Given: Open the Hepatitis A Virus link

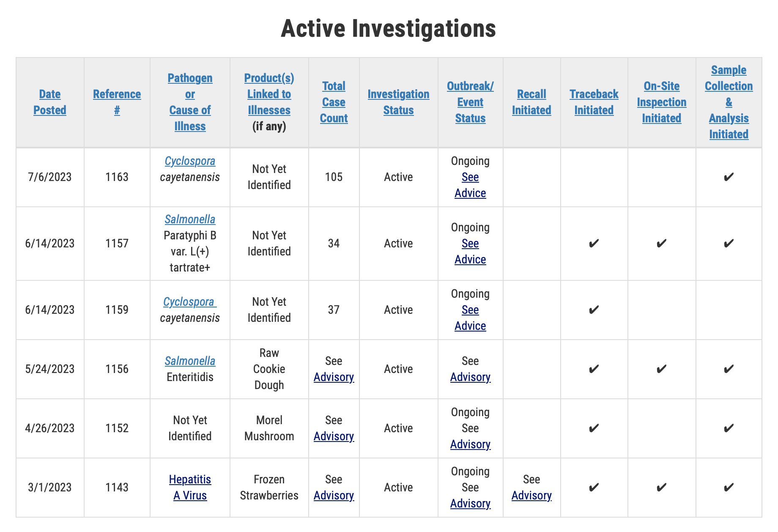Looking at the screenshot, I should pyautogui.click(x=190, y=487).
